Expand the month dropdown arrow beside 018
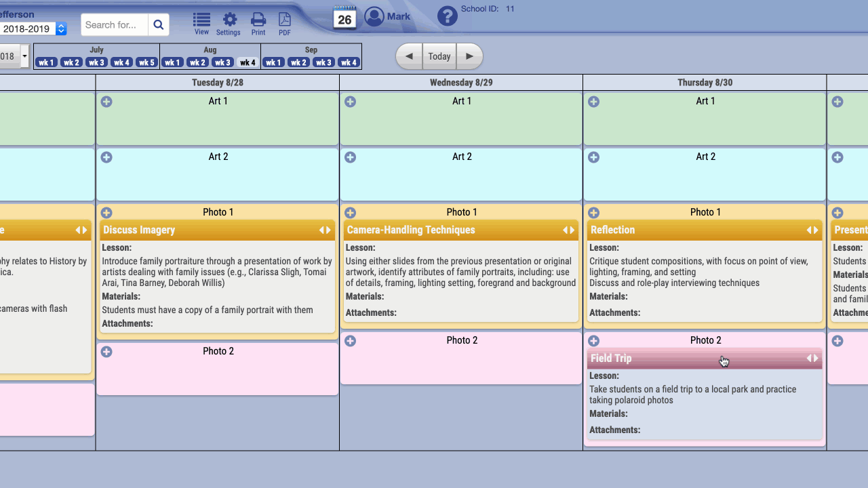Screen dimensions: 868x488 coord(25,56)
